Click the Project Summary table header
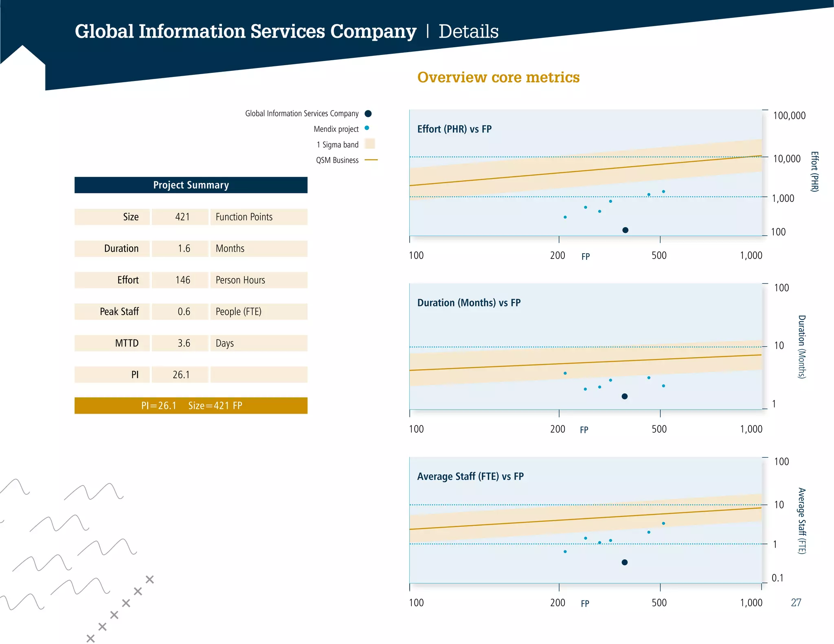This screenshot has height=644, width=834. pos(191,185)
